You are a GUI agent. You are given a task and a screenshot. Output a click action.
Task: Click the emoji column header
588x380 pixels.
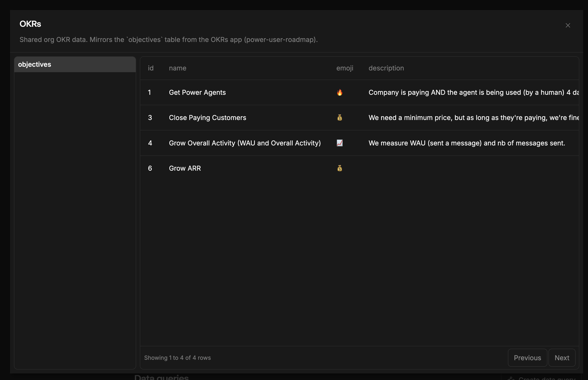click(345, 68)
